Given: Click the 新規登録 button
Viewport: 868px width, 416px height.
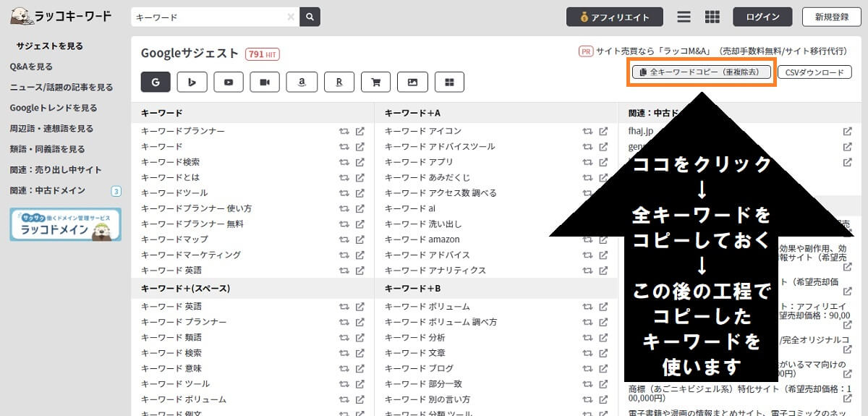Looking at the screenshot, I should 832,17.
